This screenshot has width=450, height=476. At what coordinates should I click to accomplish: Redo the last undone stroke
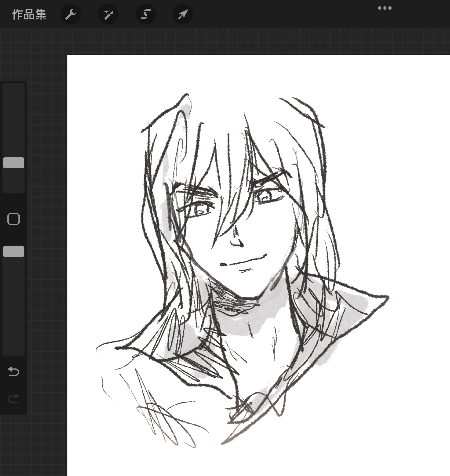coord(14,399)
